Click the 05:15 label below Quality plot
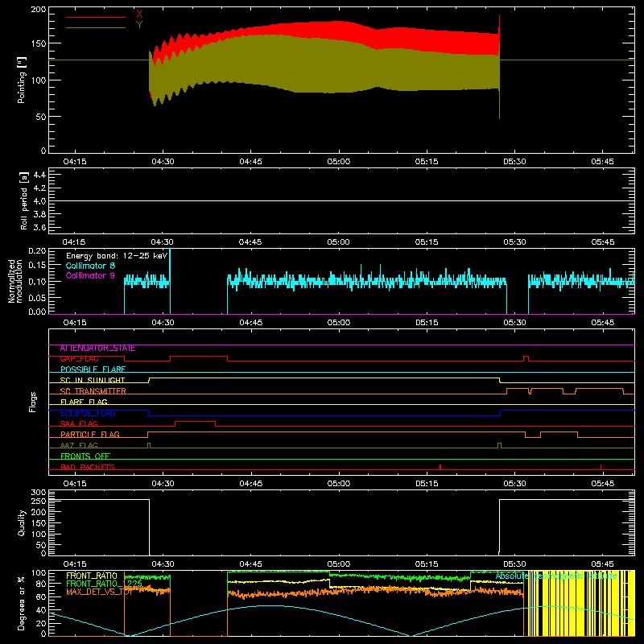 [x=427, y=564]
